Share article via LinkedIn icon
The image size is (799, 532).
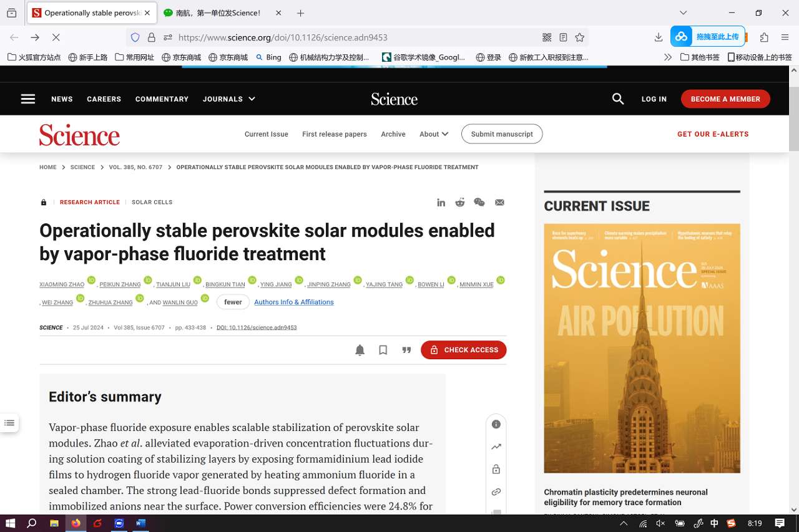441,202
